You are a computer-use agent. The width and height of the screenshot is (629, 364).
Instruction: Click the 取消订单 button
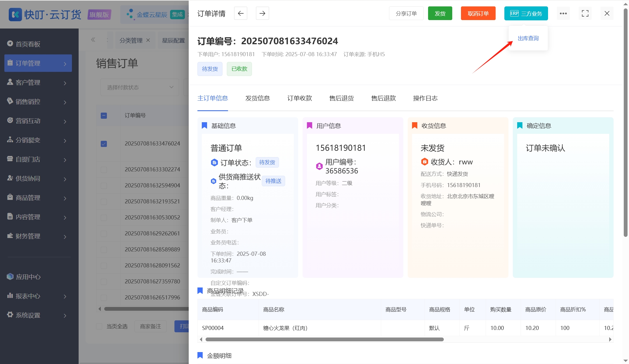pos(478,13)
